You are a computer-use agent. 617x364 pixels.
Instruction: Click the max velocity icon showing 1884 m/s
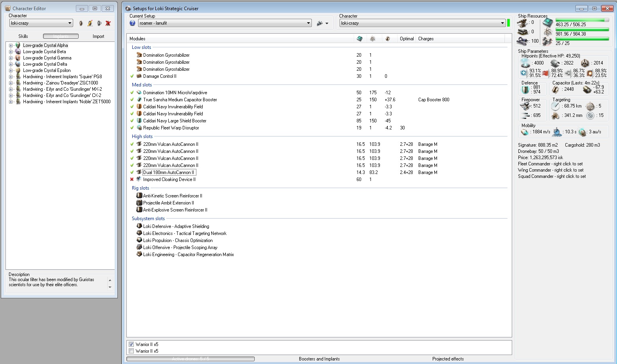click(525, 132)
